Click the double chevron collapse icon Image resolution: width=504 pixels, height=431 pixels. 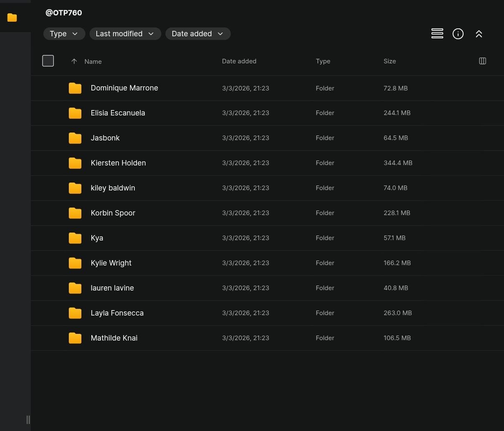[479, 34]
